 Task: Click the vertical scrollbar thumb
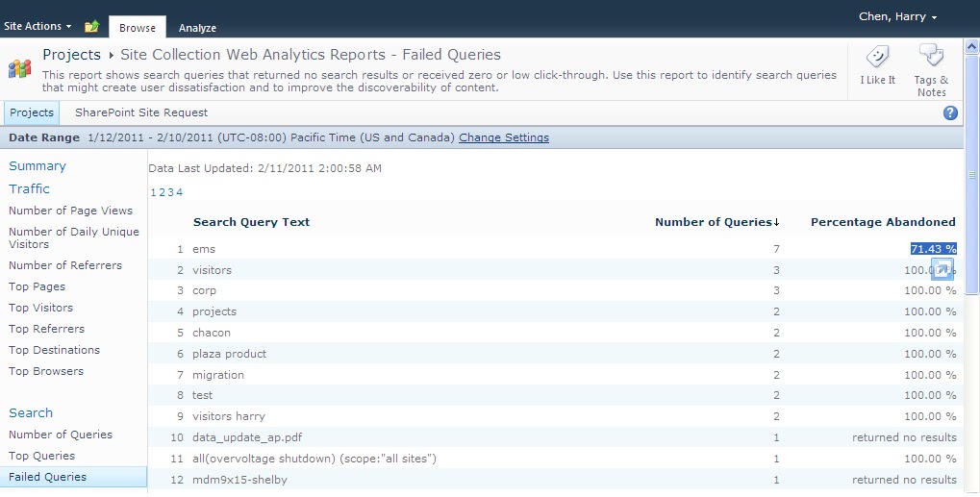[972, 174]
